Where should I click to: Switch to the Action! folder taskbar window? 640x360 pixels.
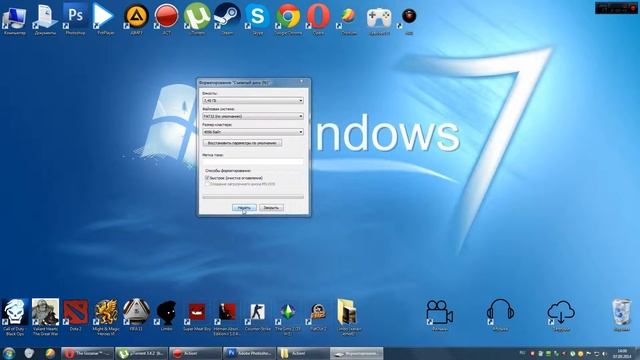click(303, 353)
